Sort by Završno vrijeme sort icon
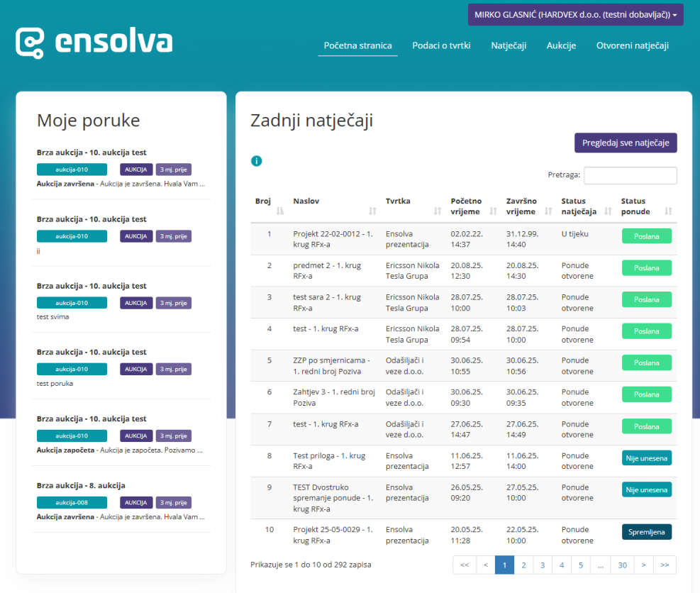The height and width of the screenshot is (593, 700). [548, 211]
